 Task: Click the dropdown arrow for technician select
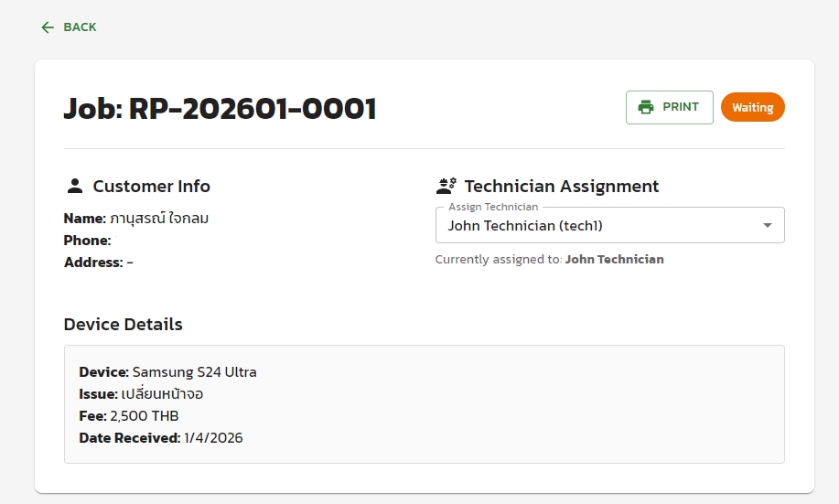coord(768,225)
